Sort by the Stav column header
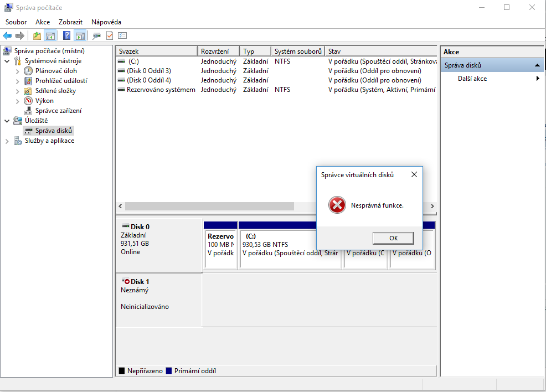This screenshot has width=546, height=392. click(x=381, y=51)
